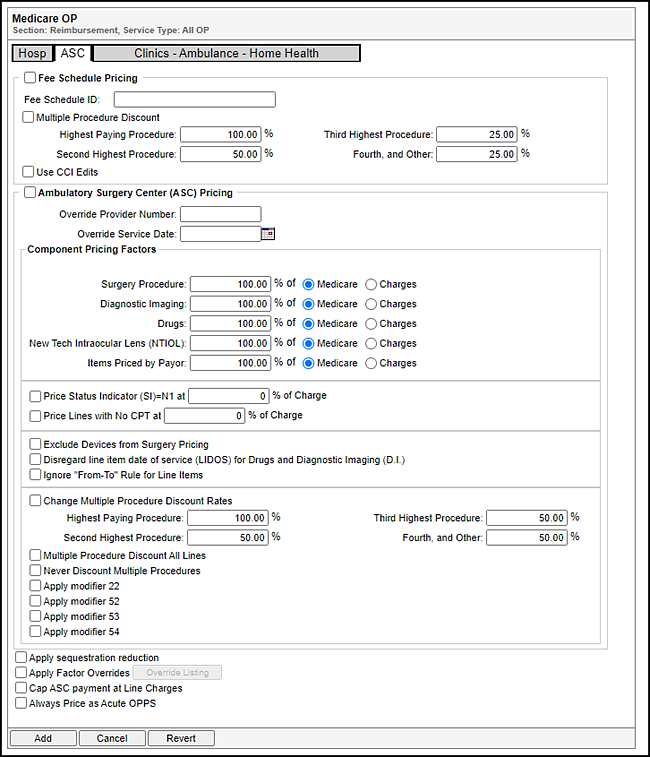Select Charges for Surgery Procedure

pos(371,284)
